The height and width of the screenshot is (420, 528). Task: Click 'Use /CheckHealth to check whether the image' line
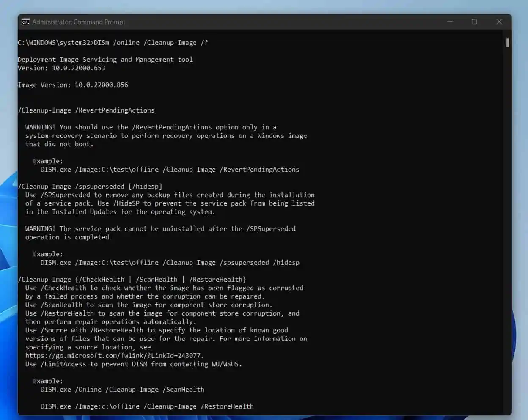pyautogui.click(x=165, y=288)
